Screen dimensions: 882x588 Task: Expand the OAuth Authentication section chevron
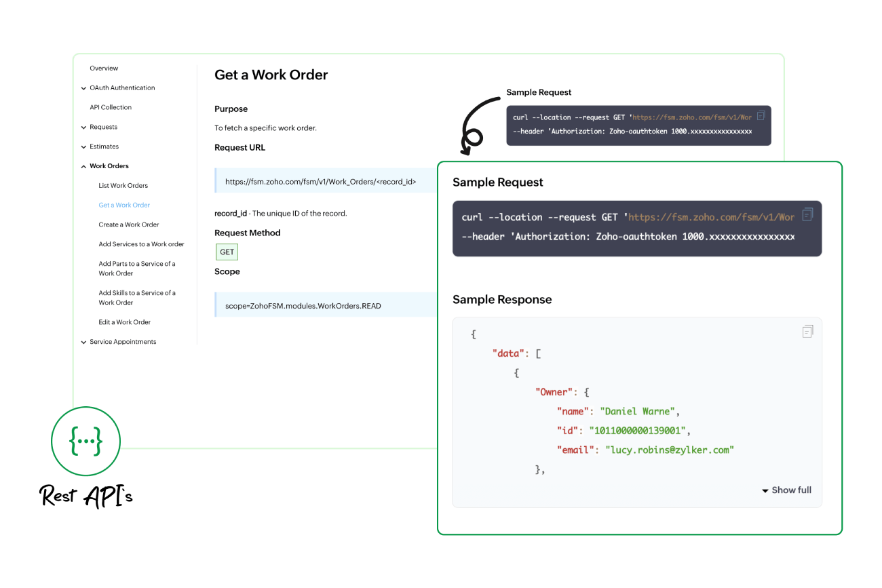tap(83, 88)
